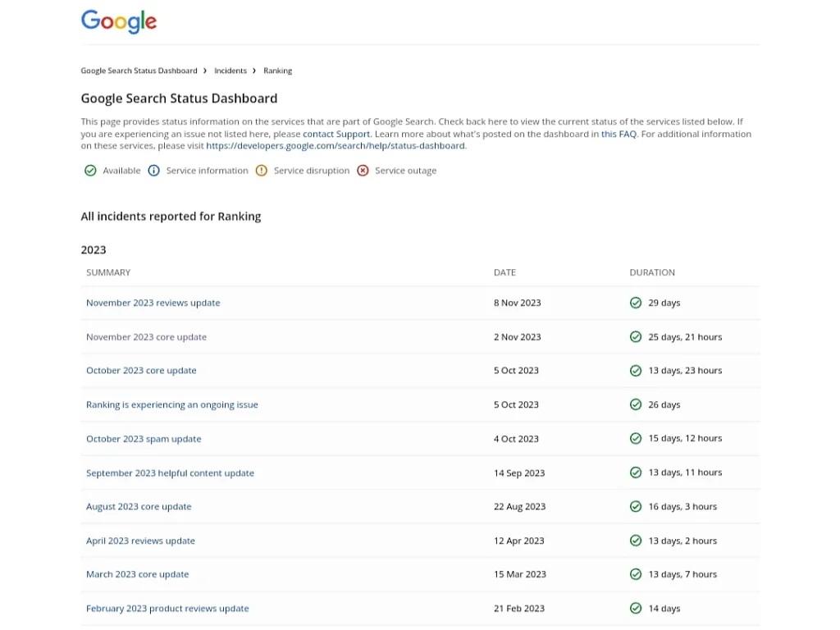Click the status checkmark beside 13 days, 11 hours

(636, 472)
